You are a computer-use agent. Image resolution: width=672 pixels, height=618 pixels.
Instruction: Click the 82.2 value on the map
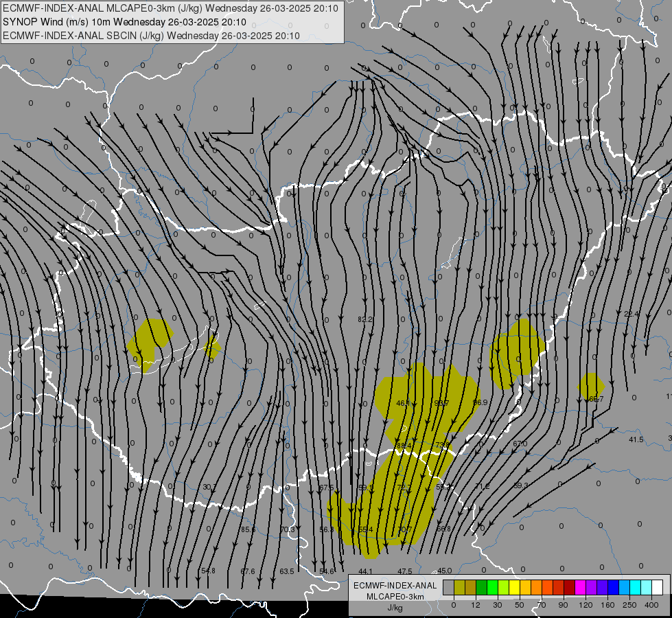point(365,319)
